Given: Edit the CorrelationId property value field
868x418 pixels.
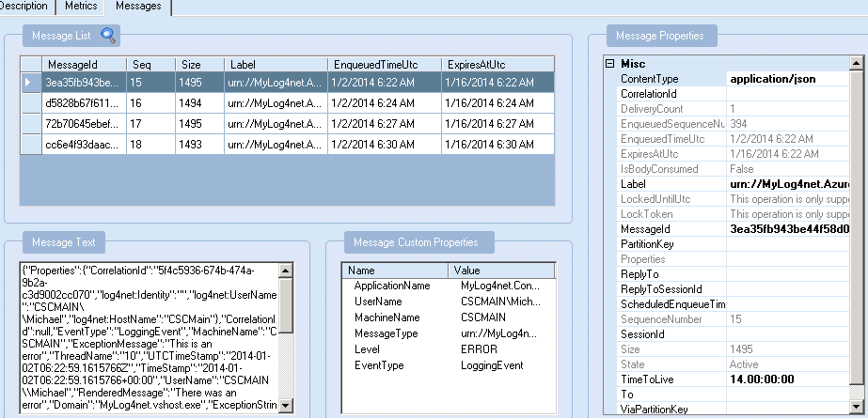Looking at the screenshot, I should click(788, 94).
